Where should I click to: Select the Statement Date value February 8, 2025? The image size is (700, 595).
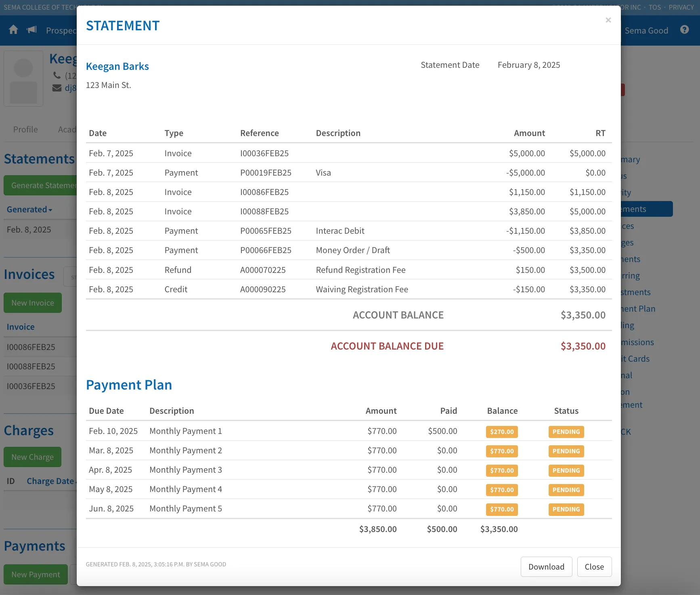[529, 65]
